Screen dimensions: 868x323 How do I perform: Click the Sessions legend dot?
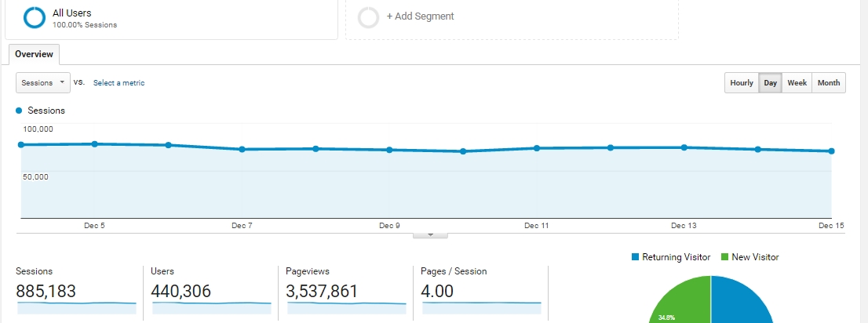click(x=20, y=111)
